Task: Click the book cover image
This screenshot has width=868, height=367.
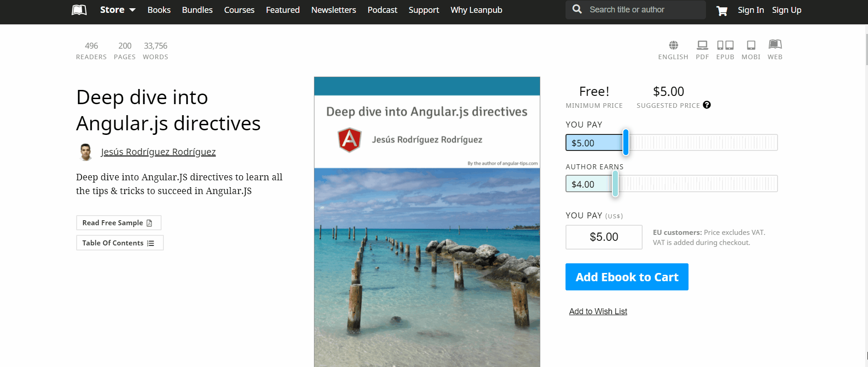Action: (x=427, y=222)
